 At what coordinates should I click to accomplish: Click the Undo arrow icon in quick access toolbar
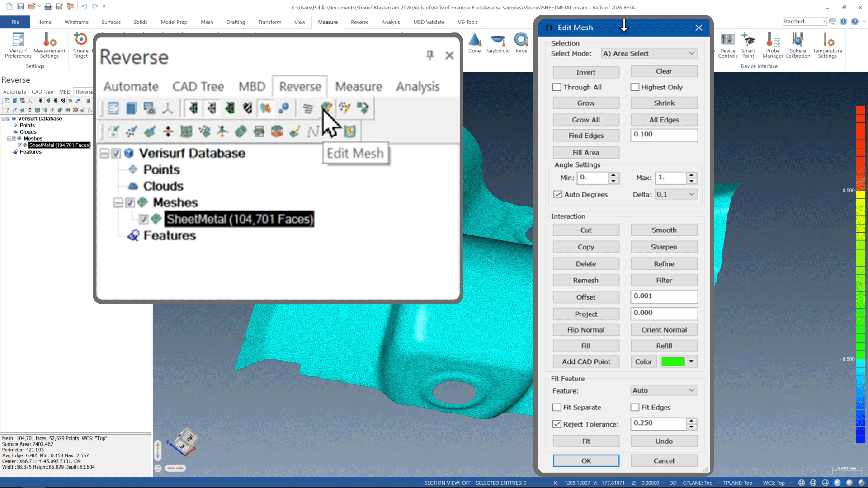click(84, 7)
